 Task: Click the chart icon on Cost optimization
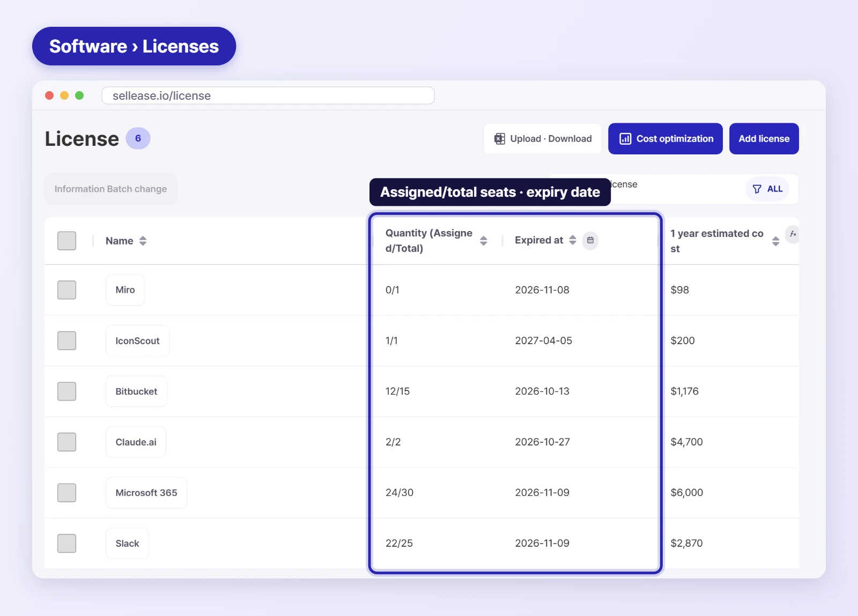625,139
